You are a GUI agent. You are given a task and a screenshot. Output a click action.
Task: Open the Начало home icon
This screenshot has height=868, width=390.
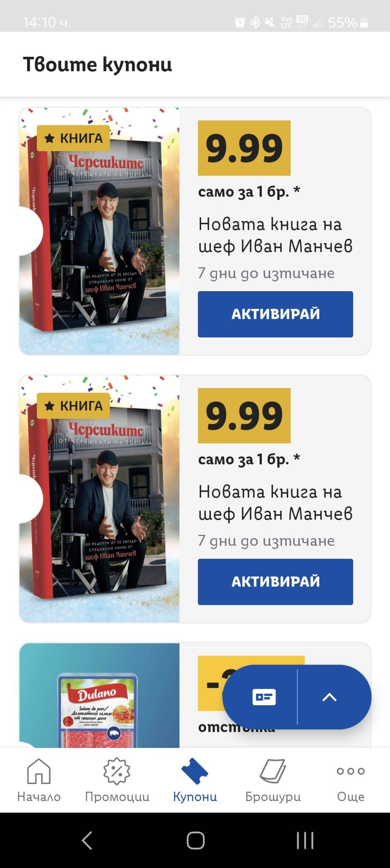(x=39, y=771)
